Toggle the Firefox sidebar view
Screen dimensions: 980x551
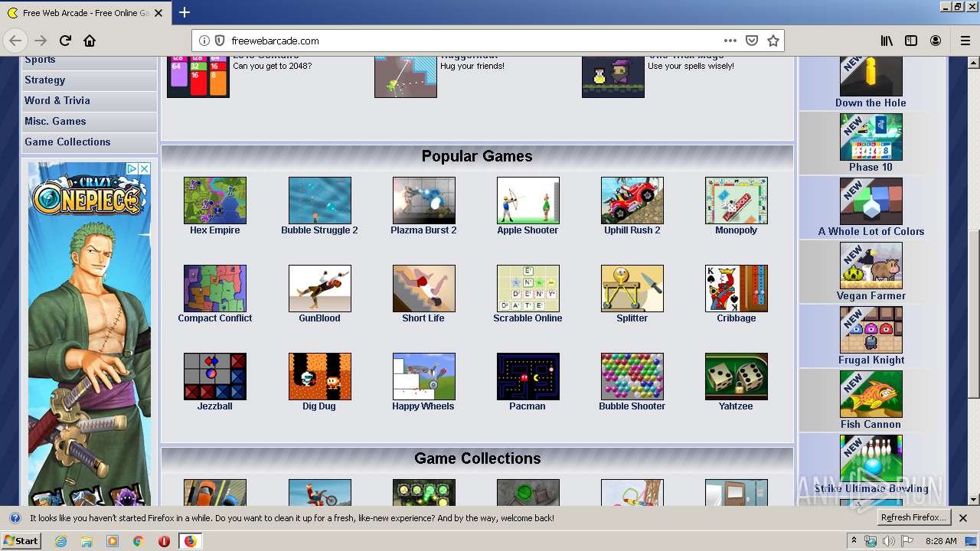click(x=911, y=41)
